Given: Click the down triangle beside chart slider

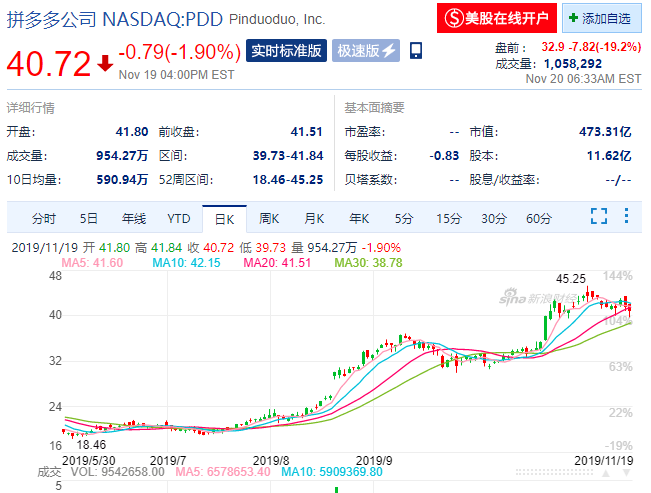Looking at the screenshot, I should [x=627, y=473].
